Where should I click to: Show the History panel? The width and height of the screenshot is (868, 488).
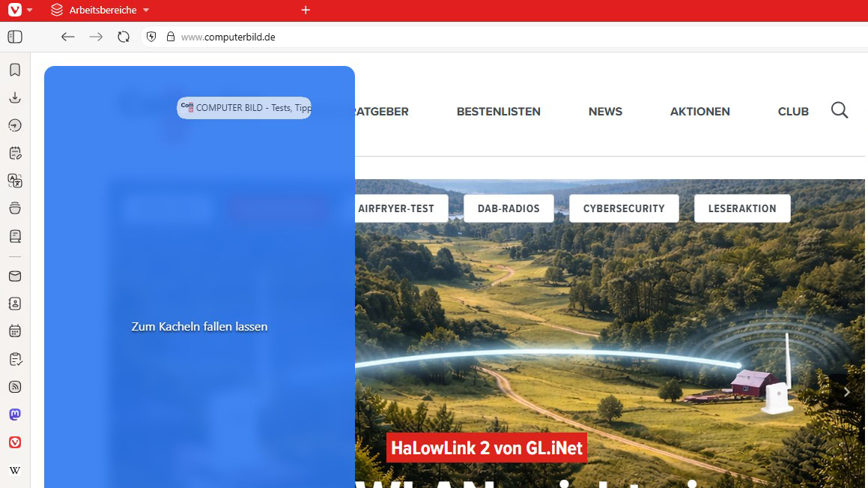(x=15, y=125)
